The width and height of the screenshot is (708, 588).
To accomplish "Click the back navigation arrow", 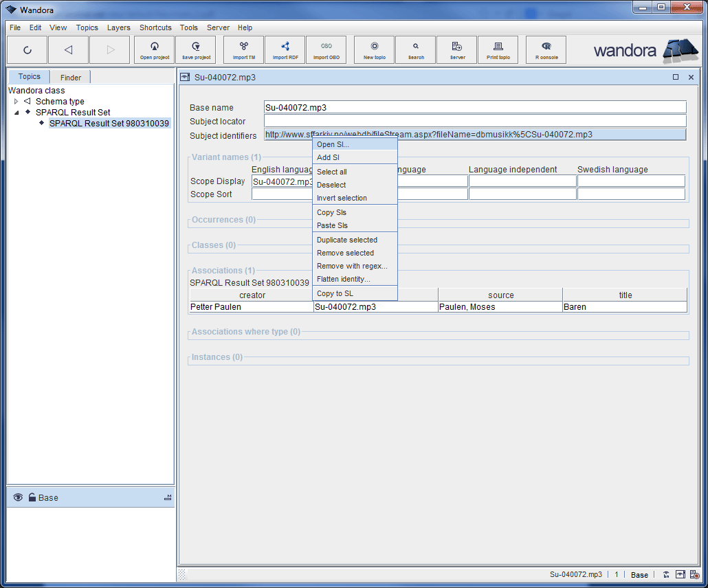I will (x=68, y=49).
